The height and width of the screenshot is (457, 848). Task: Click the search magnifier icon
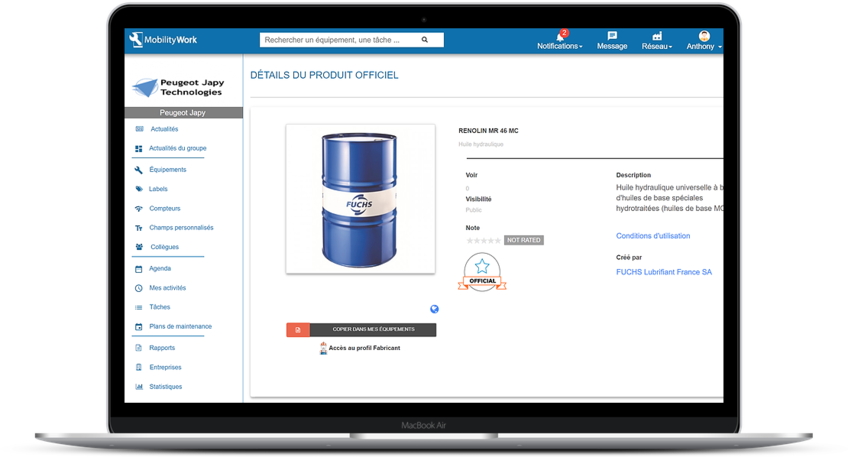point(425,39)
